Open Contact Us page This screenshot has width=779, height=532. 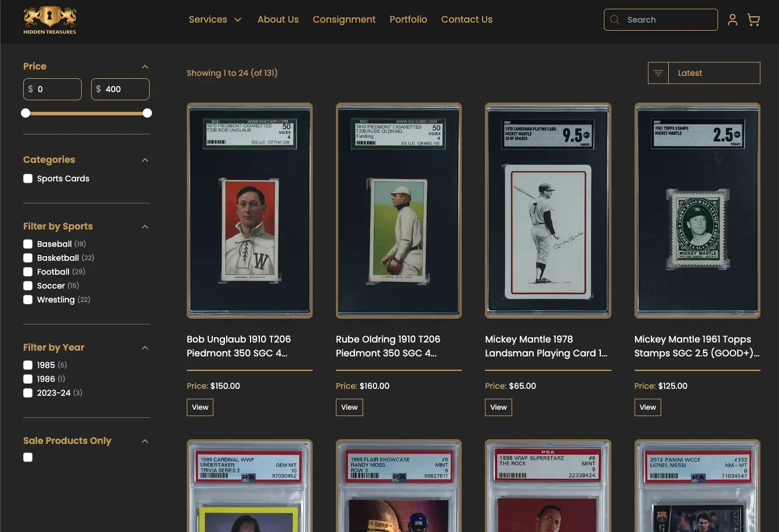coord(466,20)
